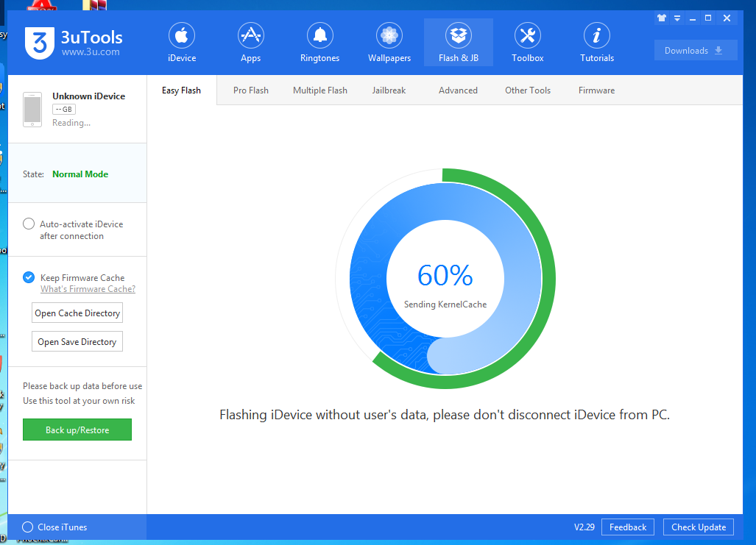The width and height of the screenshot is (756, 545).
Task: Open the Wallpapers section
Action: 389,43
